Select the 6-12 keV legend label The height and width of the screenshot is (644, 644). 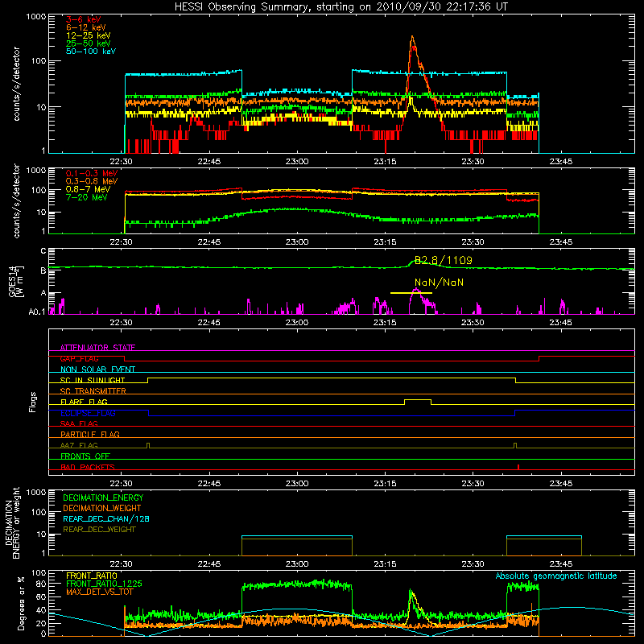click(86, 27)
